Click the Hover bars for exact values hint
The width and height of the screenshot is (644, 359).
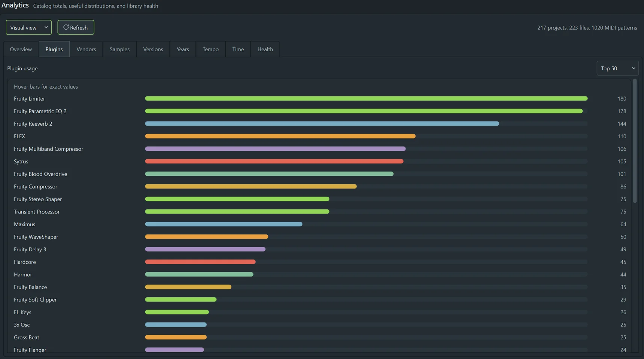tap(46, 86)
